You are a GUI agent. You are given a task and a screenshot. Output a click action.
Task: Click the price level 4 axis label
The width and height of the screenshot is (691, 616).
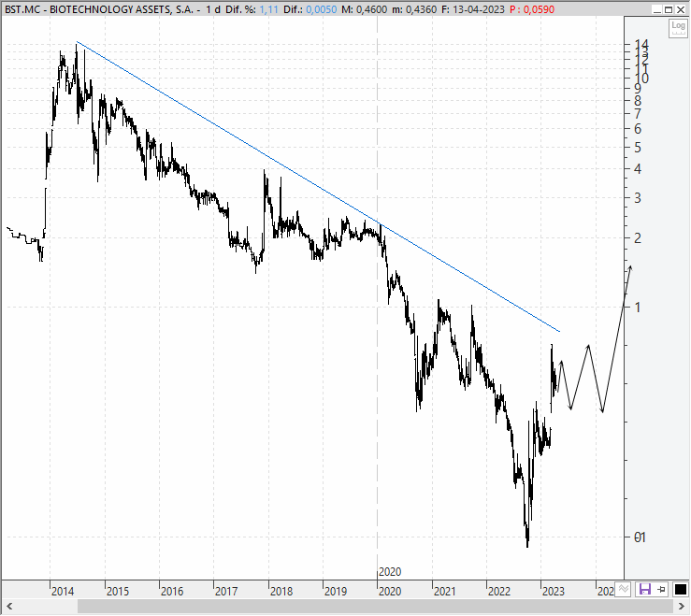(638, 169)
